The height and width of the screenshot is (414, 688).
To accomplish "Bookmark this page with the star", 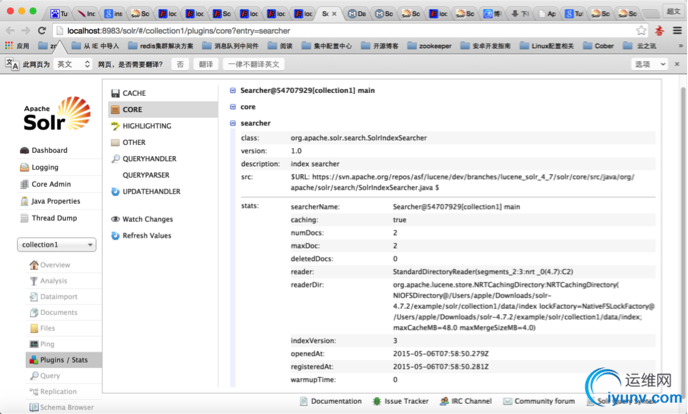I will (641, 30).
